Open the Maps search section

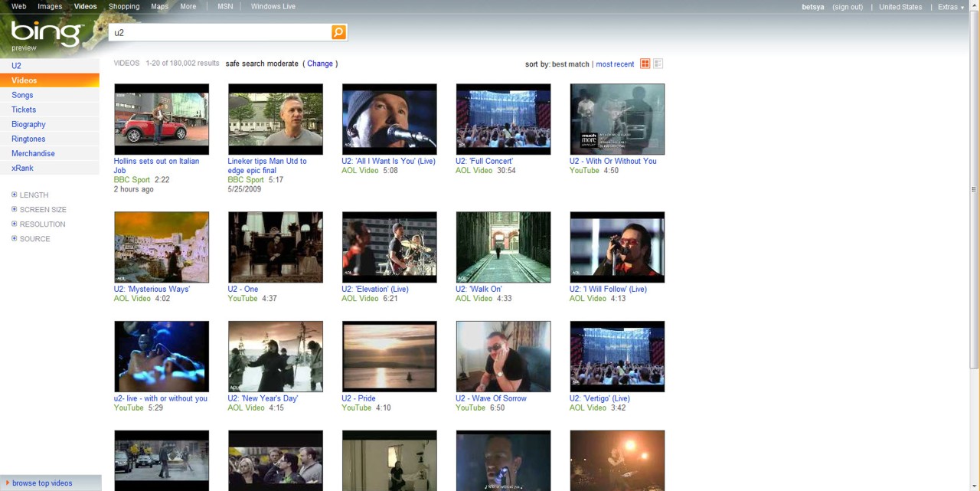[159, 6]
